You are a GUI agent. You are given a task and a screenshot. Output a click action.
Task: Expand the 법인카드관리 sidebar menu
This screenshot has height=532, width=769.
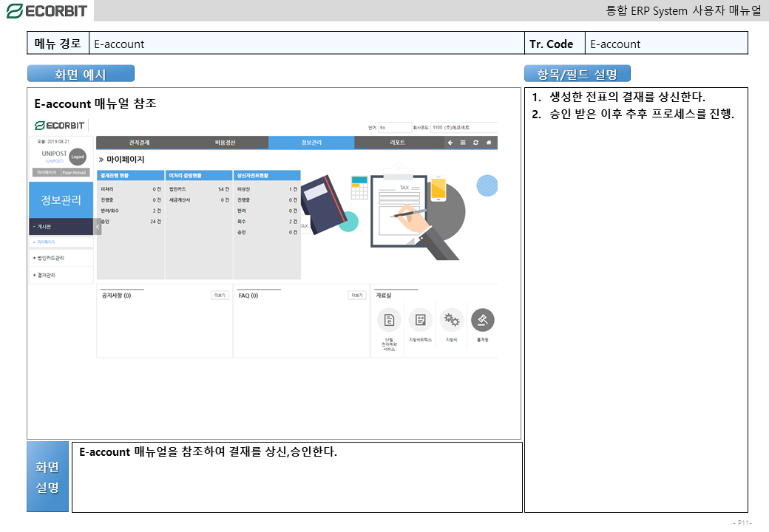pos(61,258)
